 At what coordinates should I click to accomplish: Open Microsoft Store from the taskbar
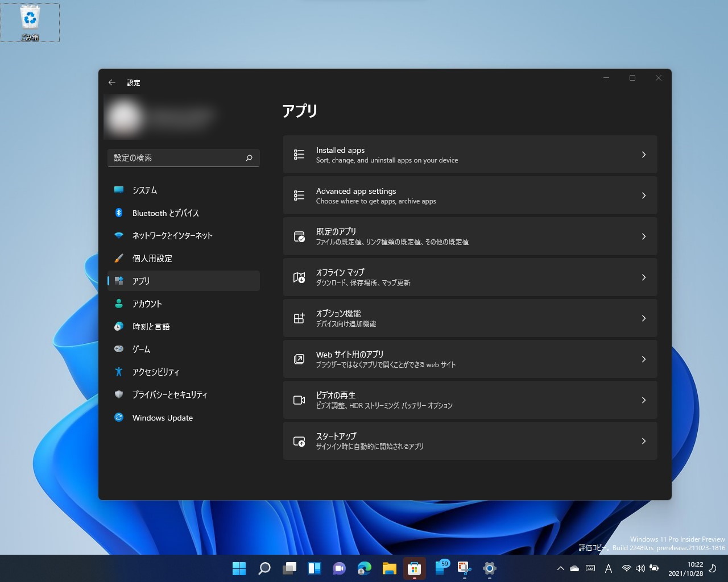[414, 568]
